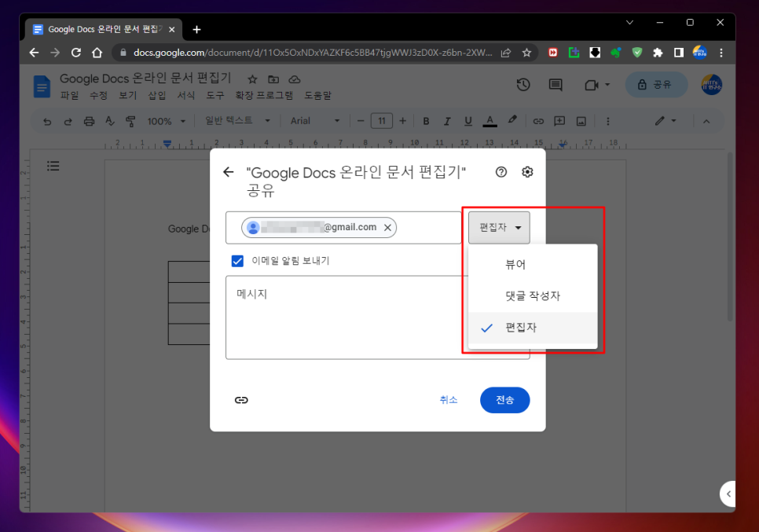Screen dimensions: 759x532
Task: Reload the browser page
Action: [x=76, y=53]
